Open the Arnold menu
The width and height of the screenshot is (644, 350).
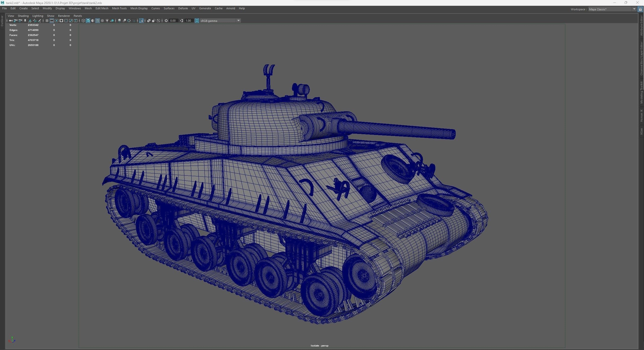(x=230, y=8)
